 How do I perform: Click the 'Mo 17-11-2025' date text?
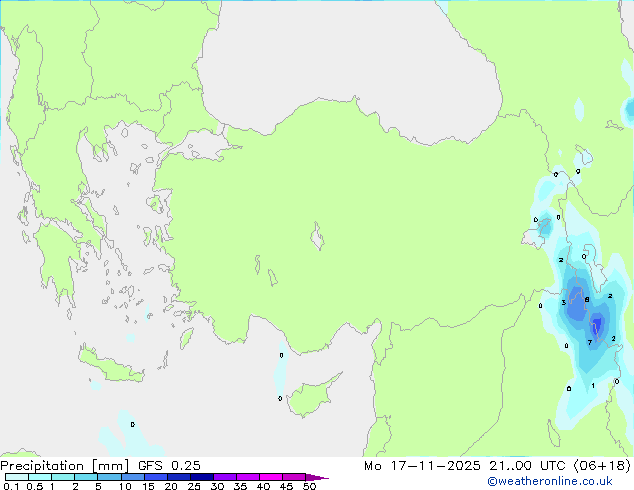[422, 466]
